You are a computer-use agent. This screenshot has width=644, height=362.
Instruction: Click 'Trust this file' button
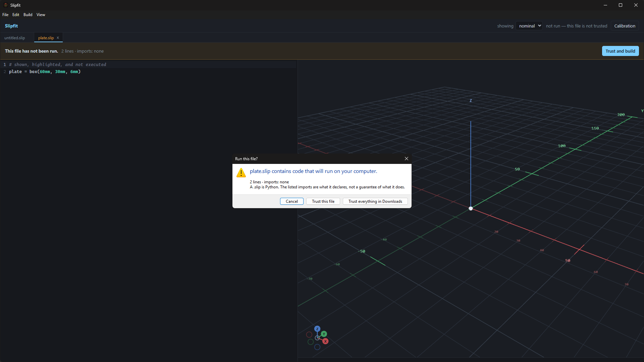[323, 201]
